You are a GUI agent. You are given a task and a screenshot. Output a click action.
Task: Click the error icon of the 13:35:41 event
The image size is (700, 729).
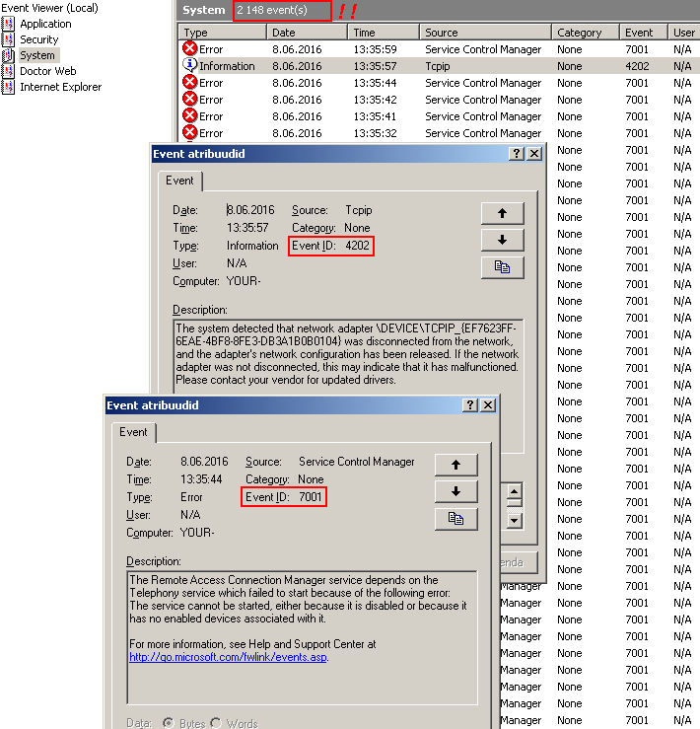tap(189, 115)
